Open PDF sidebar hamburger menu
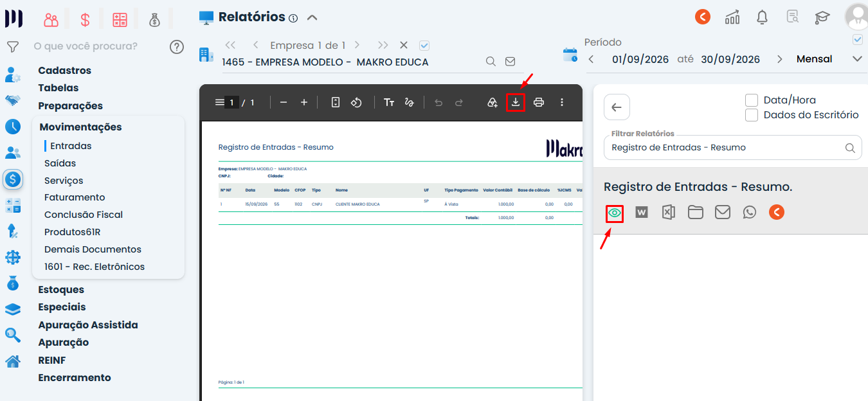The width and height of the screenshot is (868, 401). point(219,102)
